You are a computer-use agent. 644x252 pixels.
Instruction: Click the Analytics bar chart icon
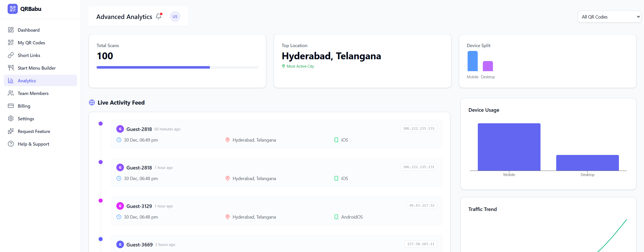[x=11, y=81]
